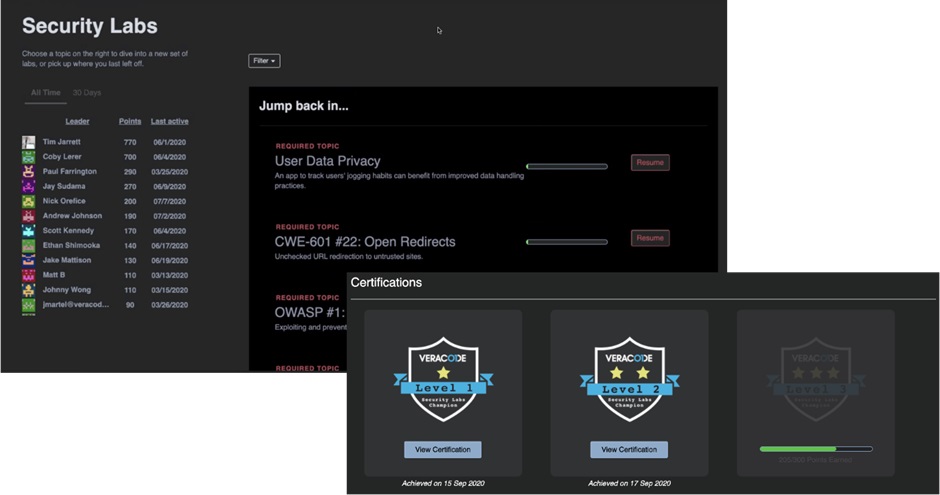Click Matt B's avatar icon
This screenshot has height=495, width=940.
(x=28, y=275)
